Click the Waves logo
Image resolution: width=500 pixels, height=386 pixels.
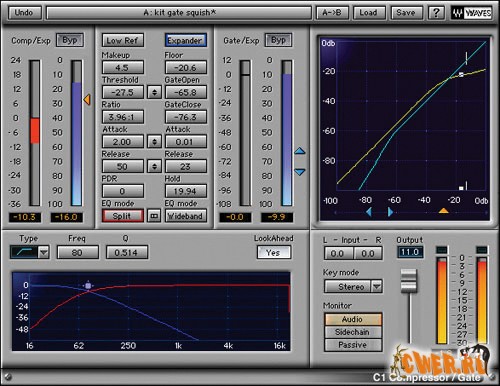[472, 13]
